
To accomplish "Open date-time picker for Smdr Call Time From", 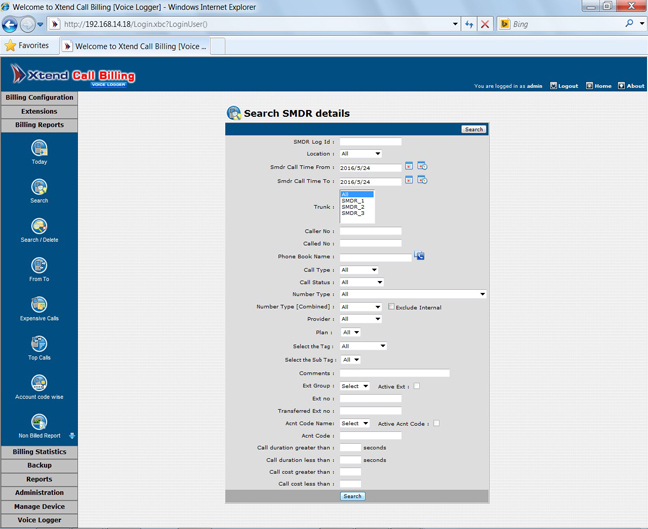I will coord(422,166).
